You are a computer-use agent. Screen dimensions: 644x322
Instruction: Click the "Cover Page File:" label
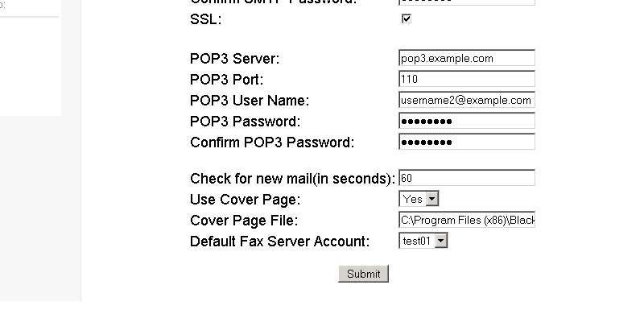click(244, 221)
